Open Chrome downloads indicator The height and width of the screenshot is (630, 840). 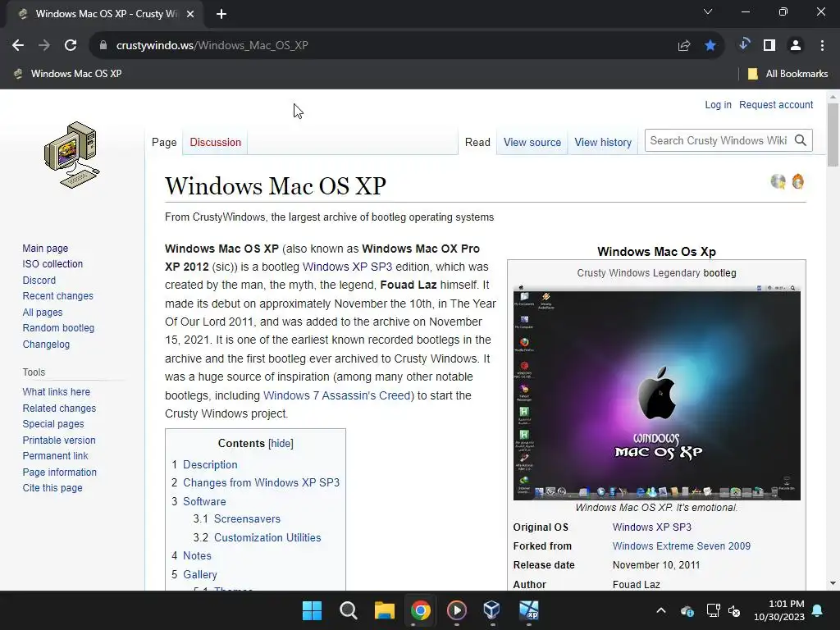(743, 44)
